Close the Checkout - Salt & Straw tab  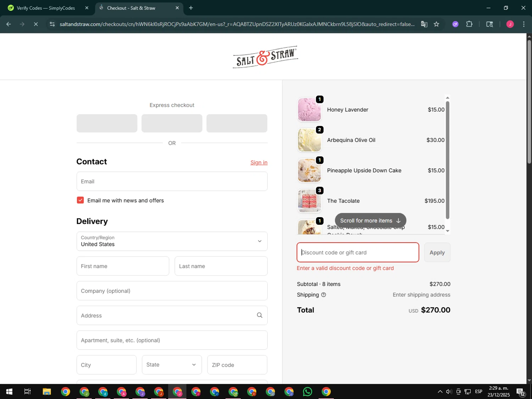click(x=177, y=8)
